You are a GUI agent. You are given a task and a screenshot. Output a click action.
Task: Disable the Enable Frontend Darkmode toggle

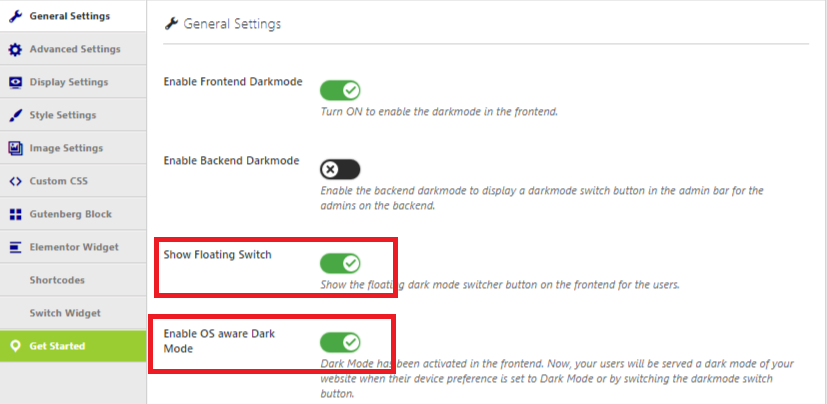[340, 90]
